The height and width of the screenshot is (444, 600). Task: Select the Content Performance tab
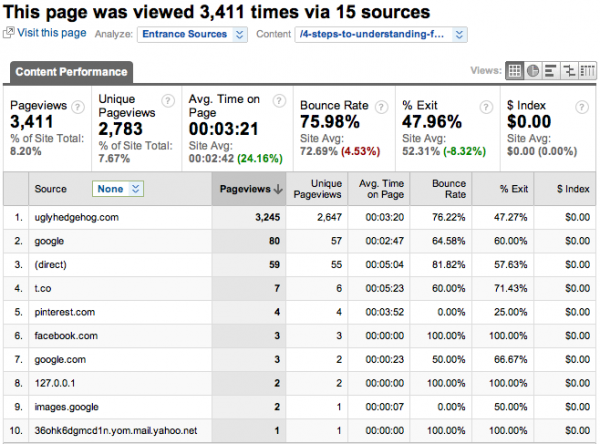[71, 72]
